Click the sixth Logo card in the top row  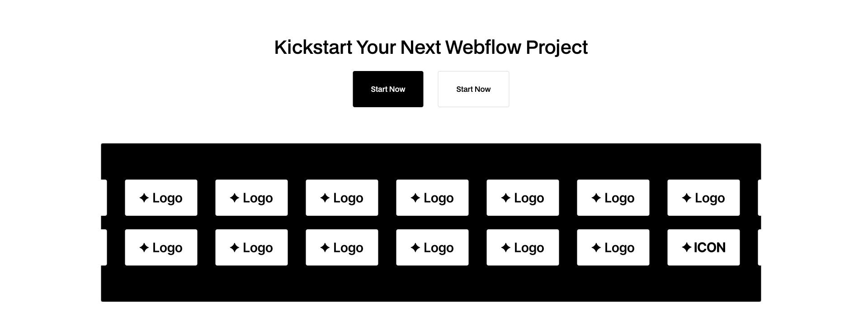click(613, 198)
